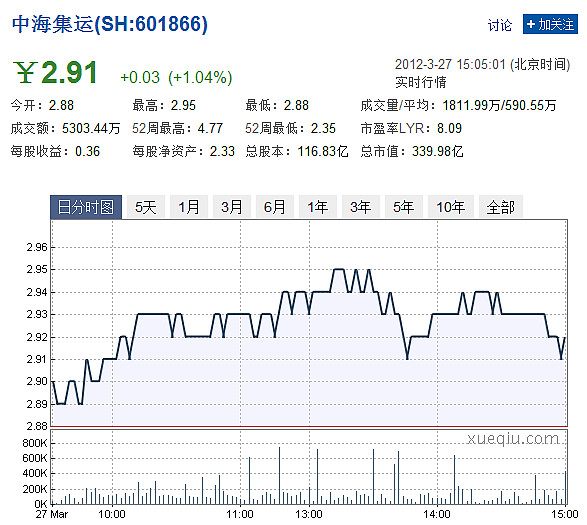Click the 加关注 follow button
The width and height of the screenshot is (587, 525).
(x=550, y=24)
